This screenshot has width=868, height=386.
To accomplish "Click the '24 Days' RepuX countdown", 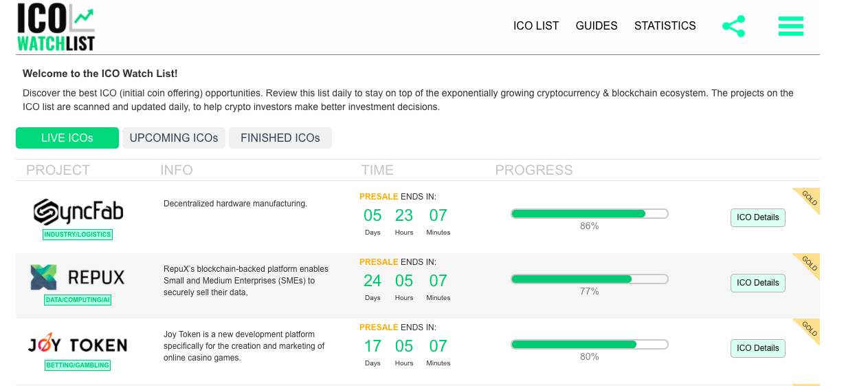I will [x=372, y=287].
